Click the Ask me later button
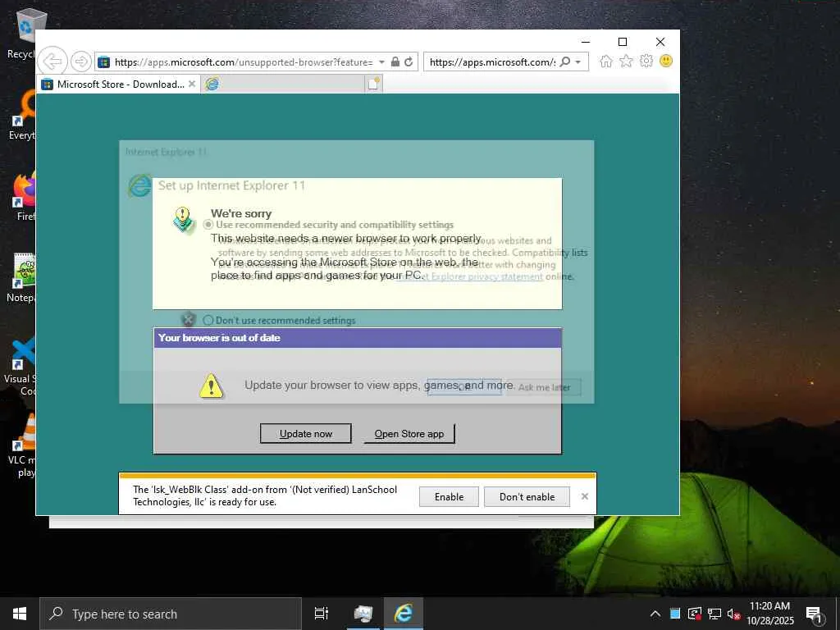840x630 pixels. [544, 387]
